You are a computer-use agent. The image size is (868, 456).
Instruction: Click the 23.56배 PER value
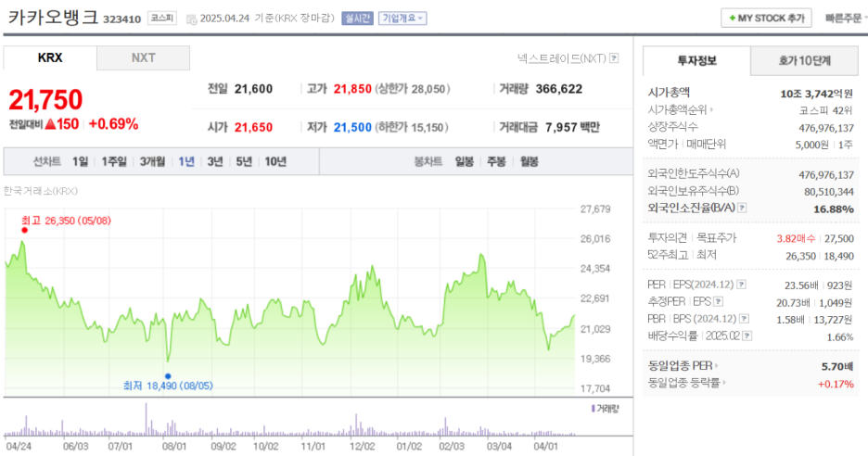point(801,285)
